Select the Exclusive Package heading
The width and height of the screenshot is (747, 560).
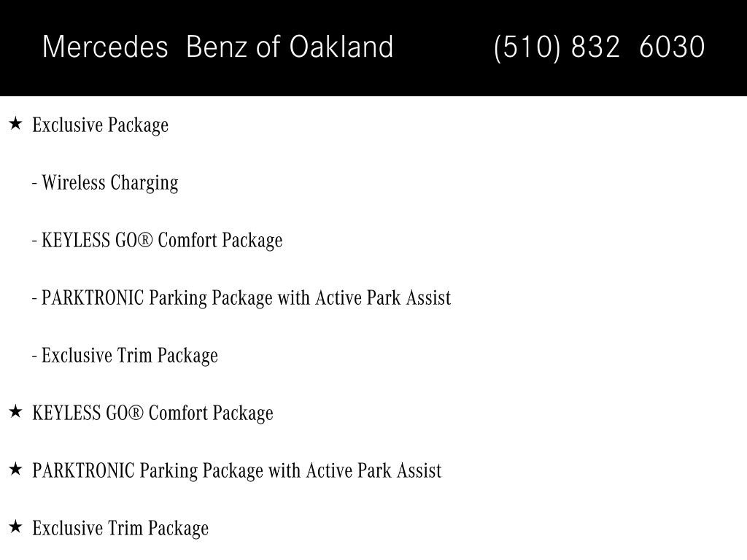coord(101,125)
